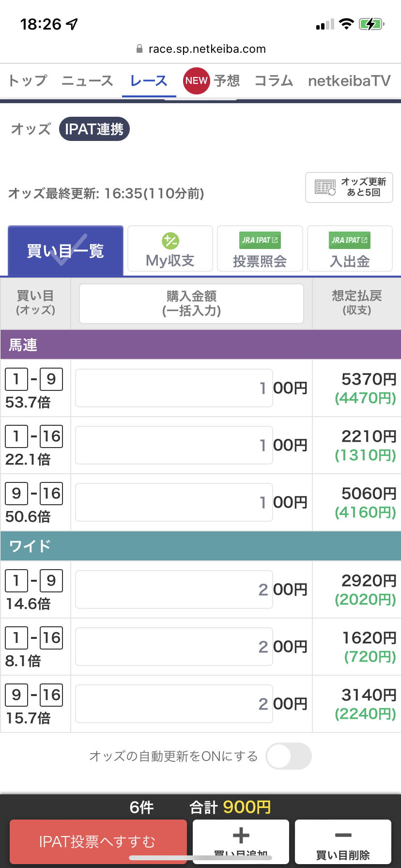
Task: Open netkeibaTV from the top menu
Action: 349,80
